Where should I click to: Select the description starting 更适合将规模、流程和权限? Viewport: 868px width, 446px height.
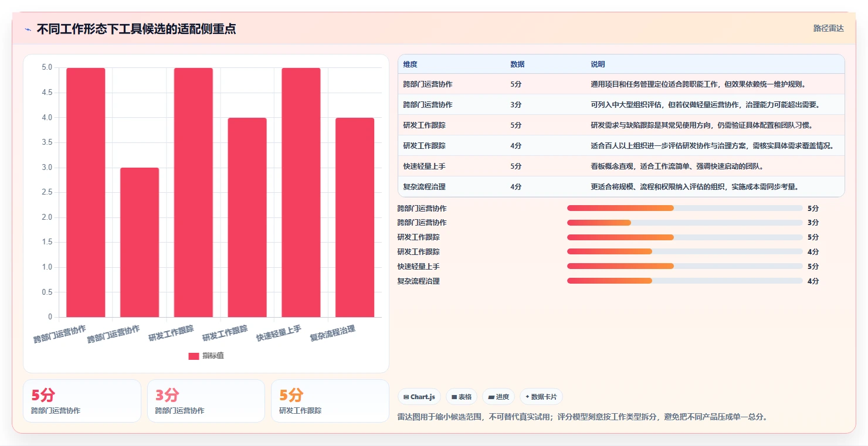695,187
